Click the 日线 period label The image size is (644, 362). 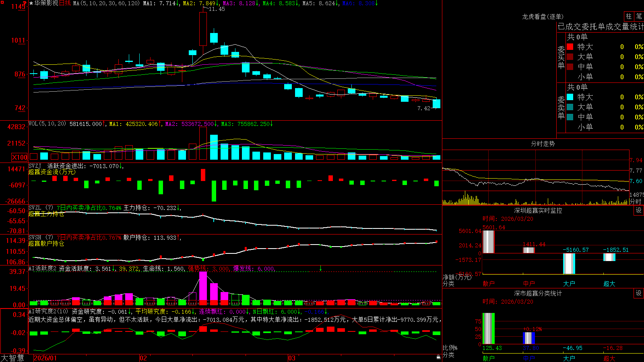point(65,3)
